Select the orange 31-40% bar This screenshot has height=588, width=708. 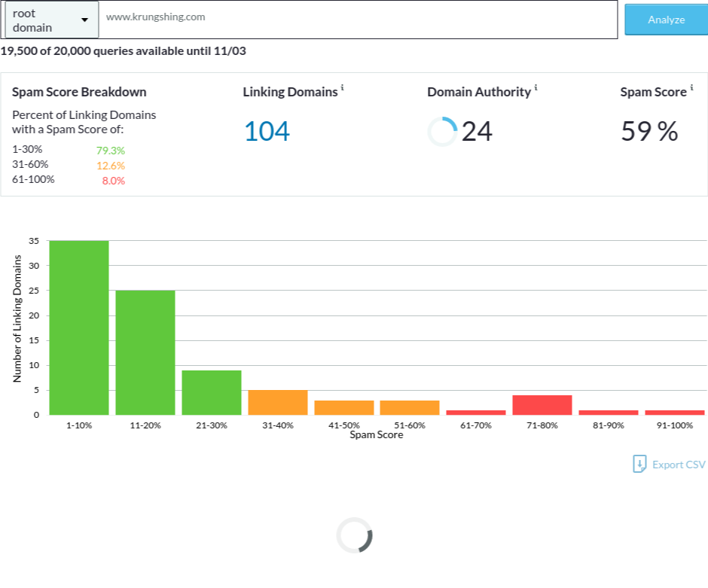278,402
